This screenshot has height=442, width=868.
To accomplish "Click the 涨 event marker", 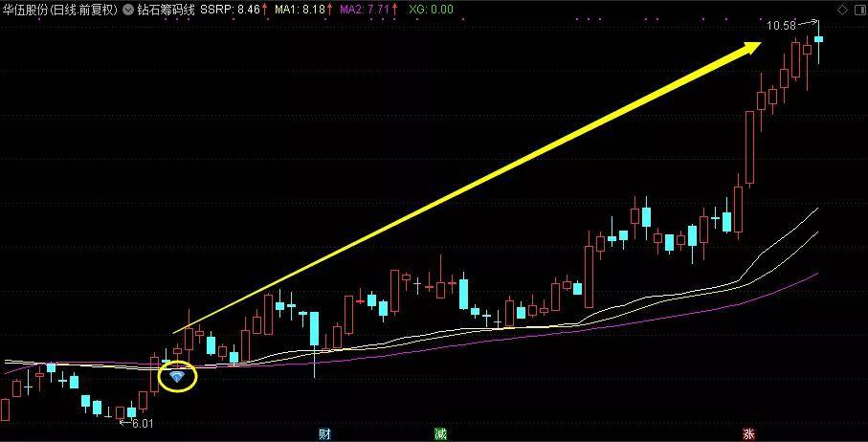I will click(749, 433).
